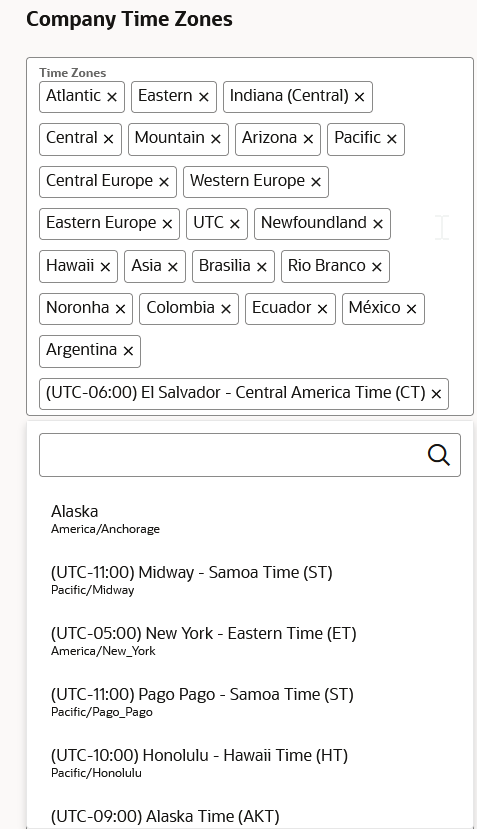Remove the El Salvador Central America Time chip
The image size is (477, 829).
tap(436, 394)
